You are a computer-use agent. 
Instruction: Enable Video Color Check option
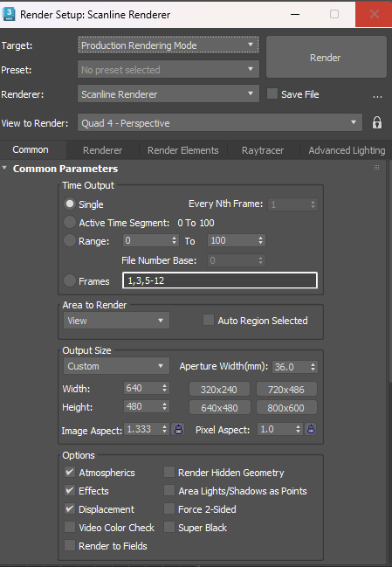pyautogui.click(x=70, y=527)
